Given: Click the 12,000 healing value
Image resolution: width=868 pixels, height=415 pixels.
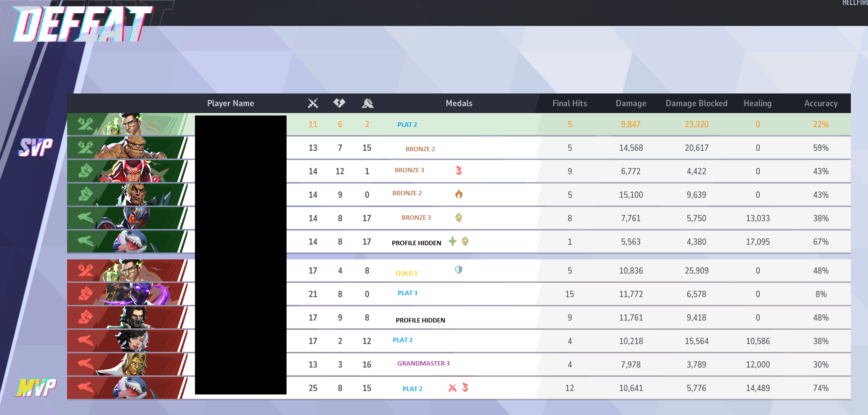Looking at the screenshot, I should (x=758, y=365).
